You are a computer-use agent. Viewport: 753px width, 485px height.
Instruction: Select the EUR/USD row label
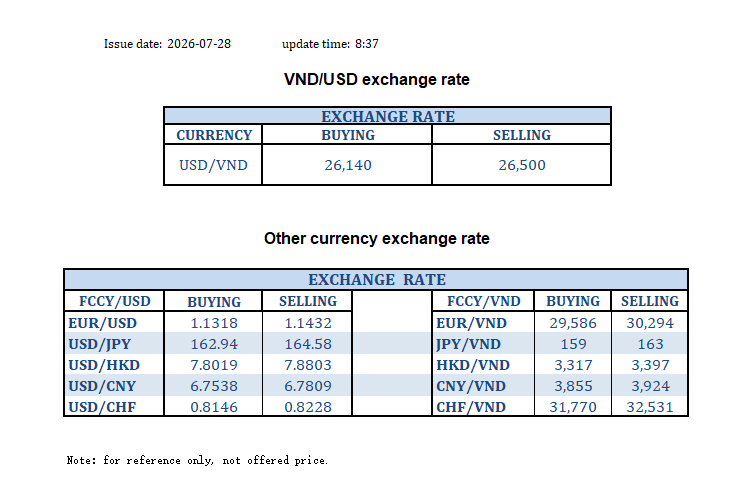tap(102, 323)
